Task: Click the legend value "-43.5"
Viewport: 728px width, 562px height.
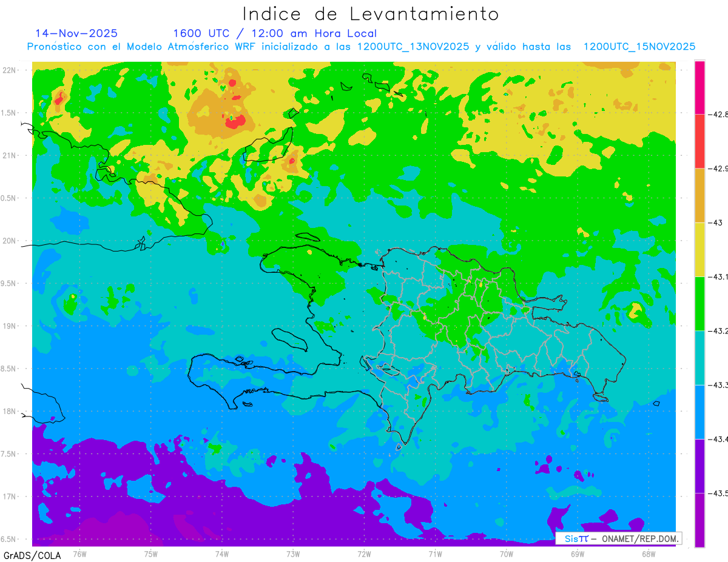Action: (x=718, y=493)
